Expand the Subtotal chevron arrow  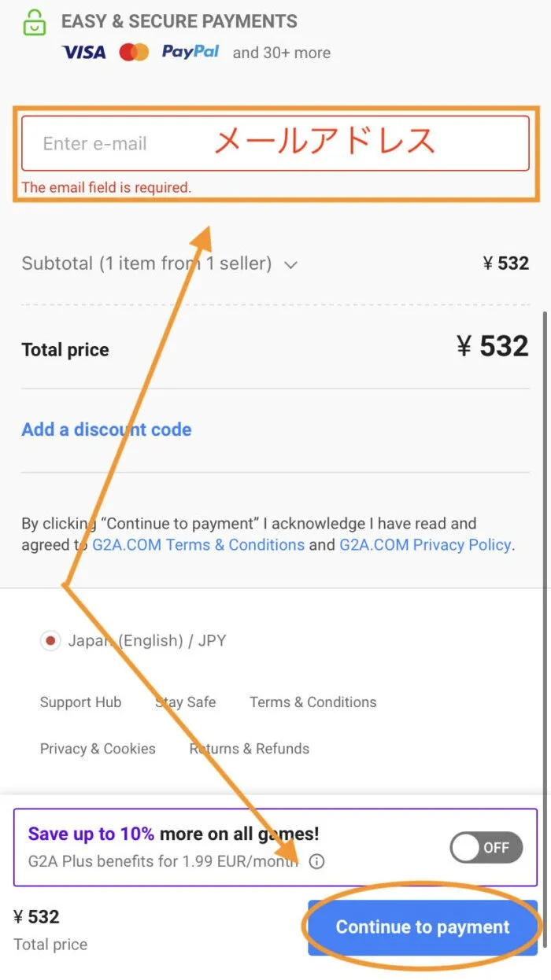coord(290,265)
